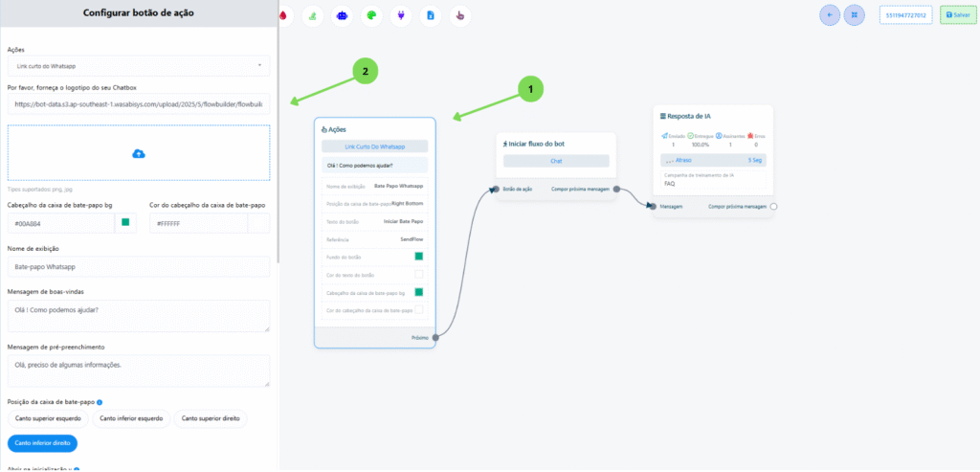This screenshot has height=472, width=980.
Task: Click the Cor do texto do botão swatch
Action: [x=419, y=274]
